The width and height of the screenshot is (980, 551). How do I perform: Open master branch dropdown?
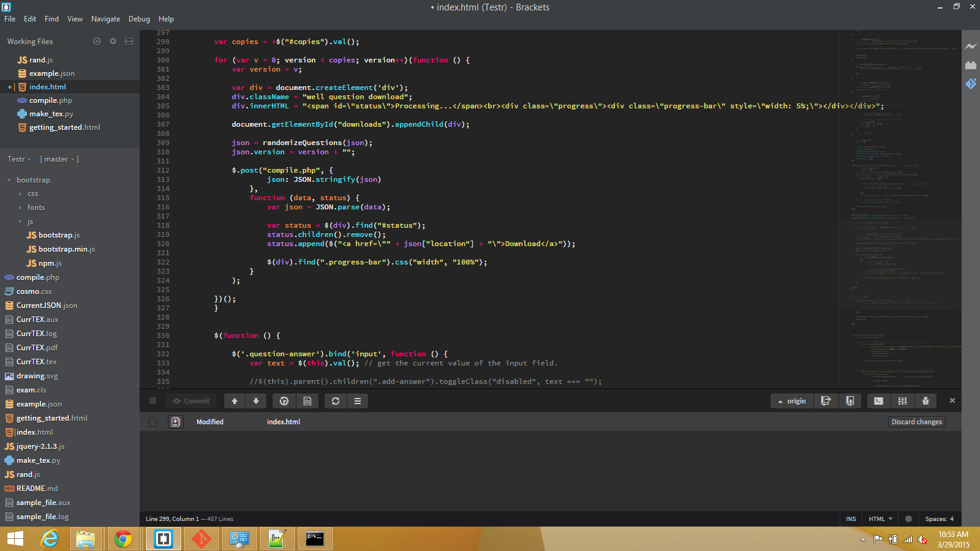(59, 159)
